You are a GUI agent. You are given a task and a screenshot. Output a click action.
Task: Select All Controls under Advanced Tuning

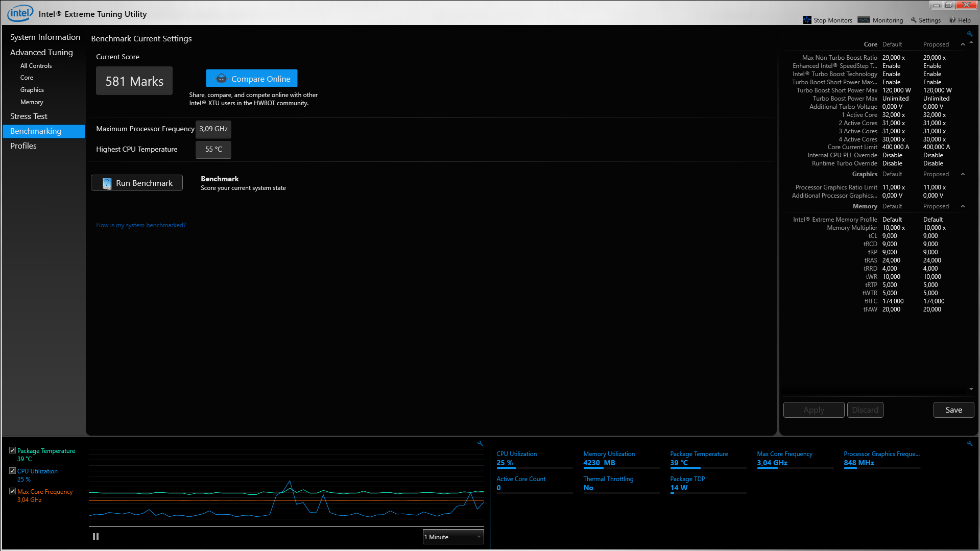coord(36,66)
